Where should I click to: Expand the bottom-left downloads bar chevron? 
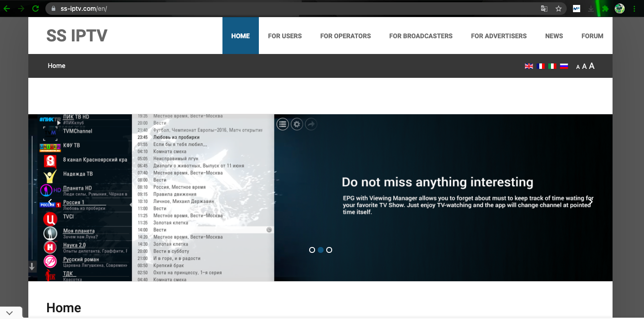click(9, 313)
